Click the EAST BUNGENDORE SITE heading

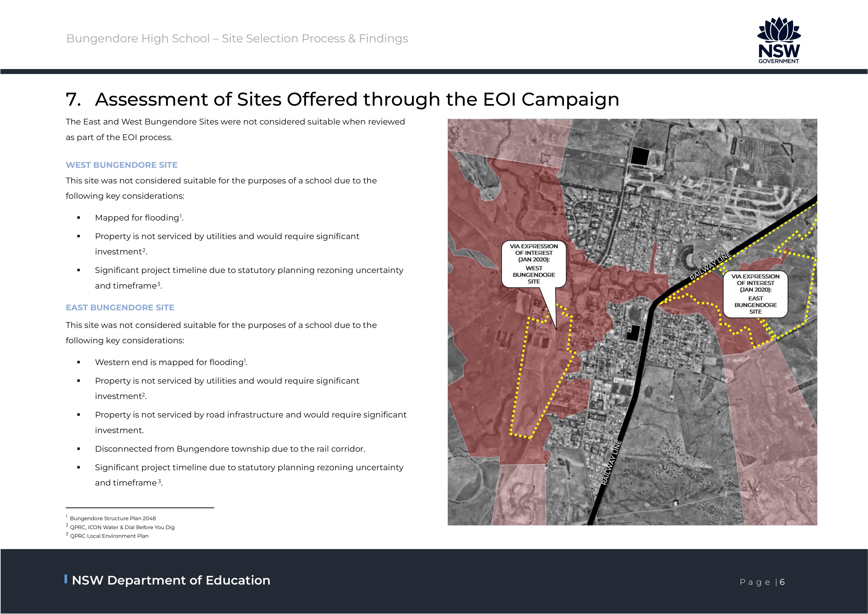(x=120, y=308)
